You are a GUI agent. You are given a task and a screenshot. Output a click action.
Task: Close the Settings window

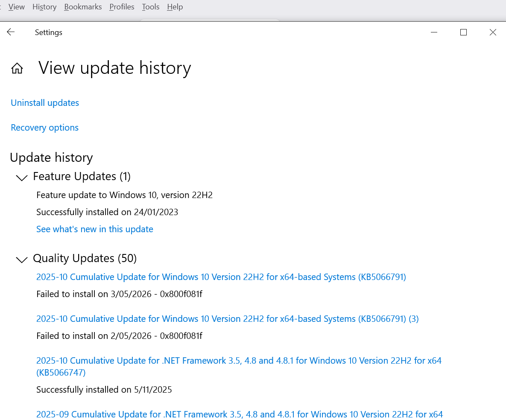493,32
